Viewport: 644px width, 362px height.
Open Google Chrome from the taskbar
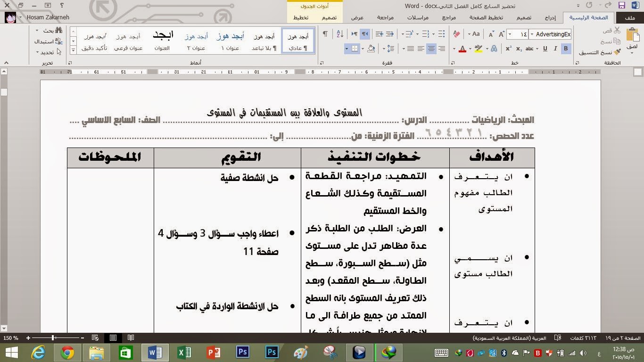[x=67, y=353]
